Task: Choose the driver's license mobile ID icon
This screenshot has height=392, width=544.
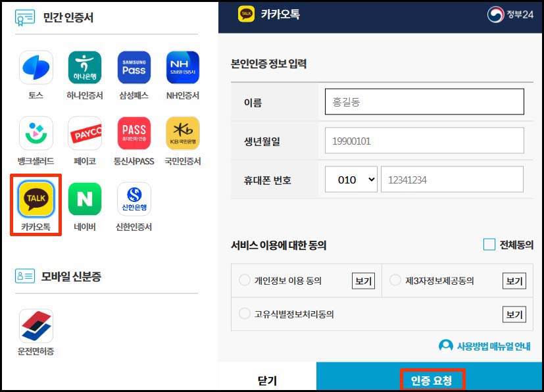Action: click(36, 326)
